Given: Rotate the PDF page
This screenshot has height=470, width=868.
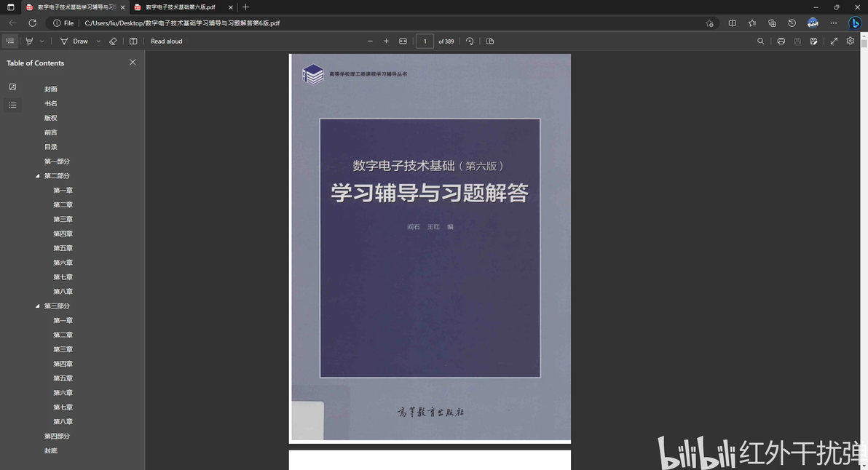Looking at the screenshot, I should pyautogui.click(x=470, y=41).
